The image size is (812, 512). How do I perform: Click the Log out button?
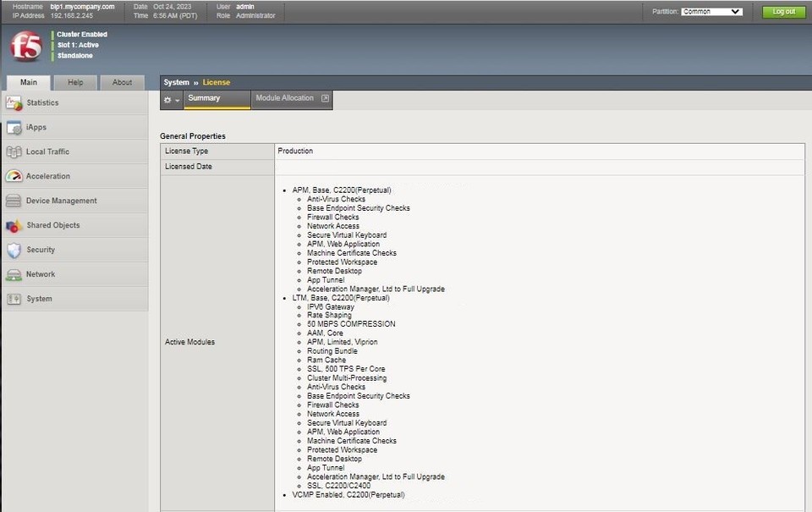784,11
